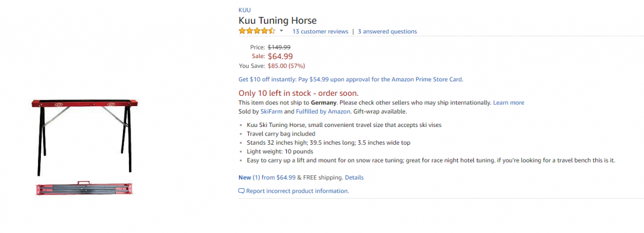Open the FREE shipping Details link
Image resolution: width=644 pixels, height=233 pixels.
pos(354,178)
